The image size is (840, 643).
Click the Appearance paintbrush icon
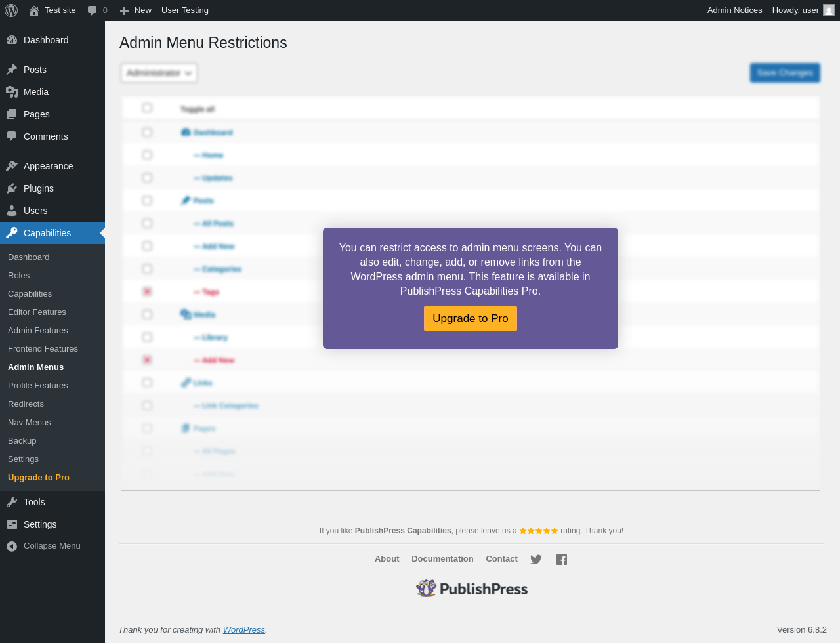(x=12, y=166)
